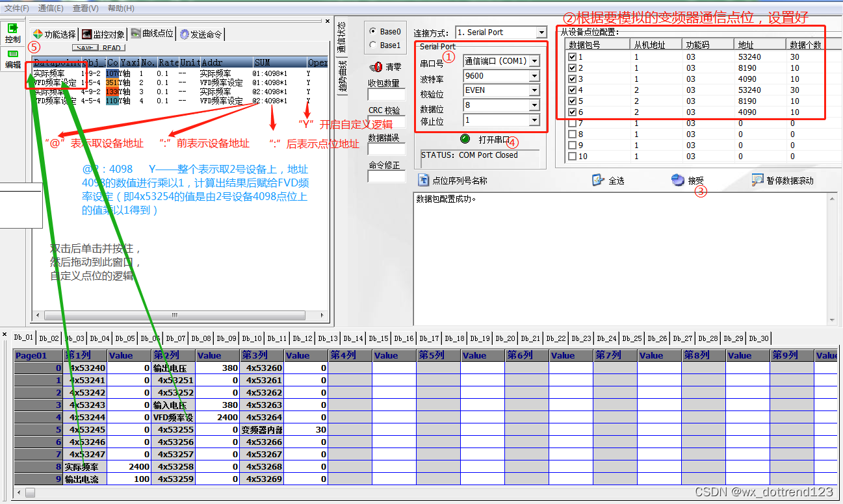
Task: Close the bottom data table pane
Action: (5, 335)
